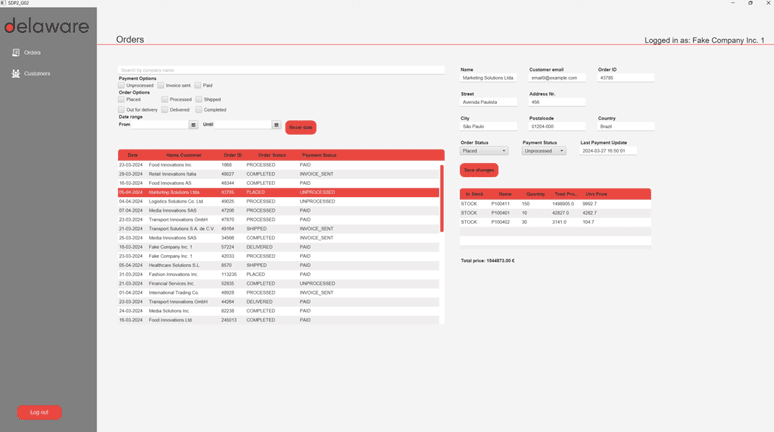Viewport: 774px width, 432px height.
Task: Click the City field showing São Paulo
Action: coord(489,126)
